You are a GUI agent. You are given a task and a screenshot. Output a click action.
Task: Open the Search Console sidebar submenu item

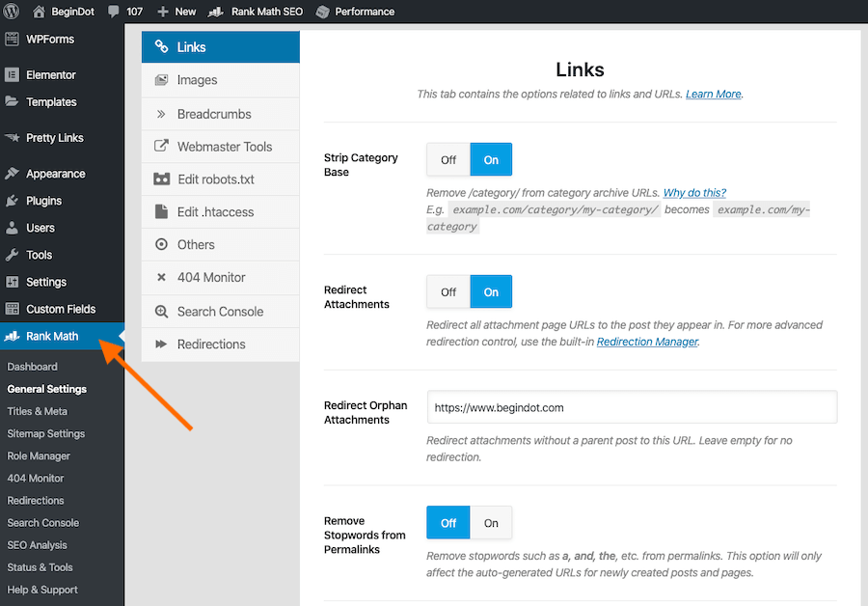pos(42,522)
